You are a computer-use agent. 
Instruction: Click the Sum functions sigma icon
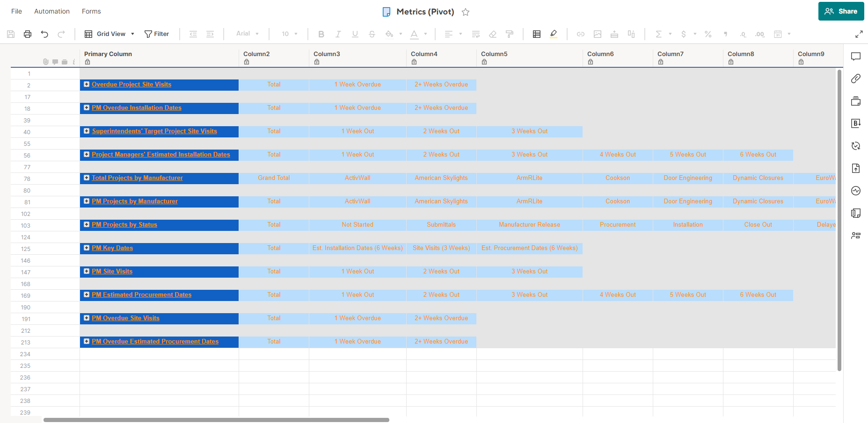658,34
